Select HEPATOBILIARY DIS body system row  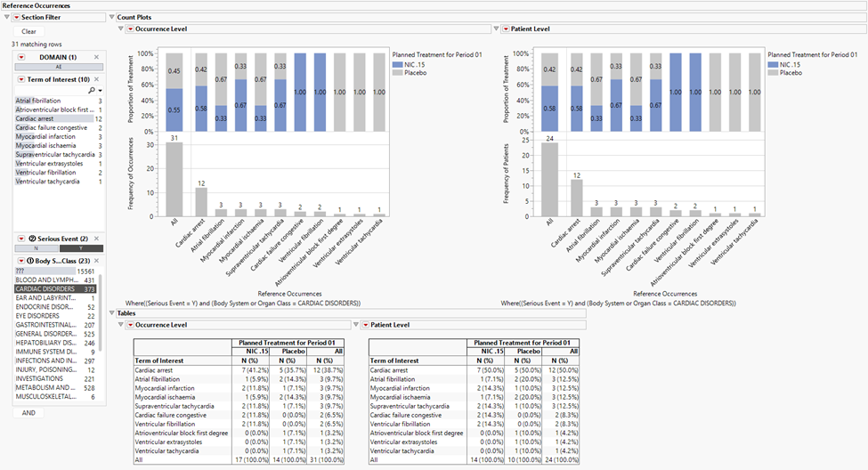[x=55, y=343]
